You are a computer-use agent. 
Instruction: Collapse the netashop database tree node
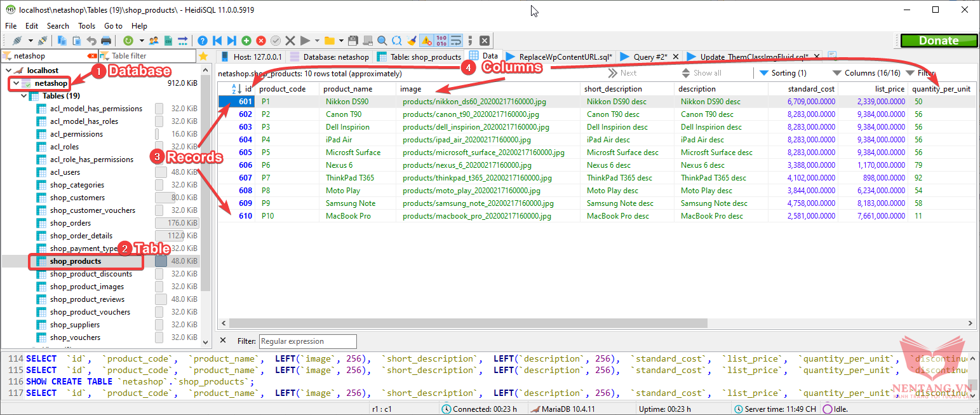coord(16,83)
